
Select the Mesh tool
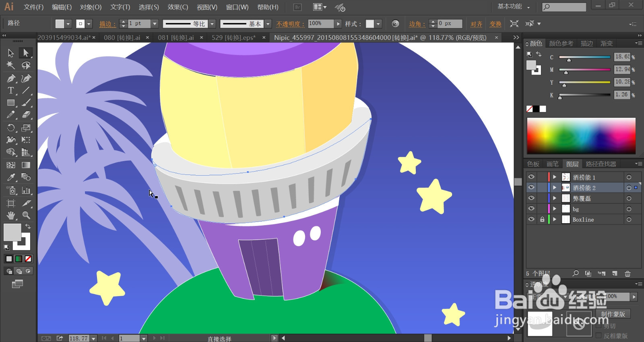point(11,165)
